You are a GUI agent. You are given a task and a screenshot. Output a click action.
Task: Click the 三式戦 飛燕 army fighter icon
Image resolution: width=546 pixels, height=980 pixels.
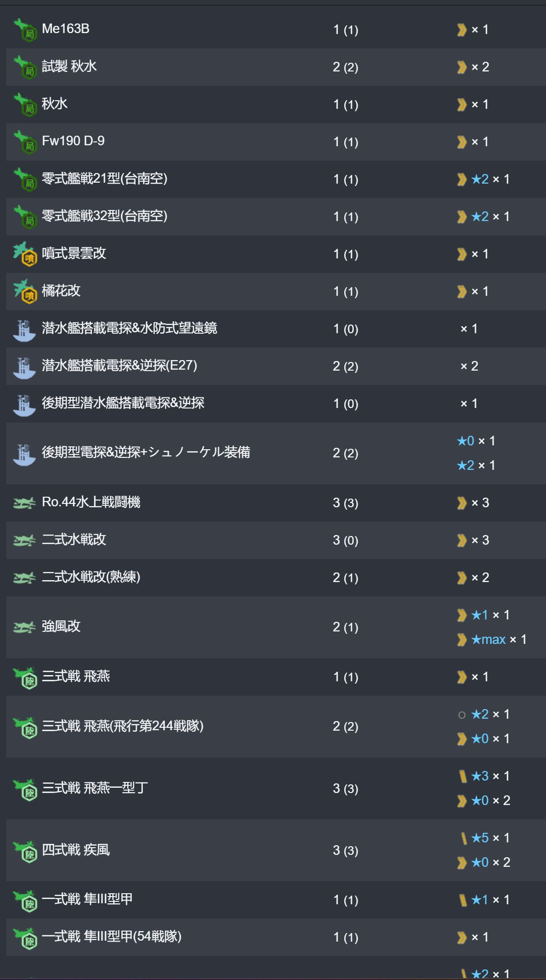point(25,677)
